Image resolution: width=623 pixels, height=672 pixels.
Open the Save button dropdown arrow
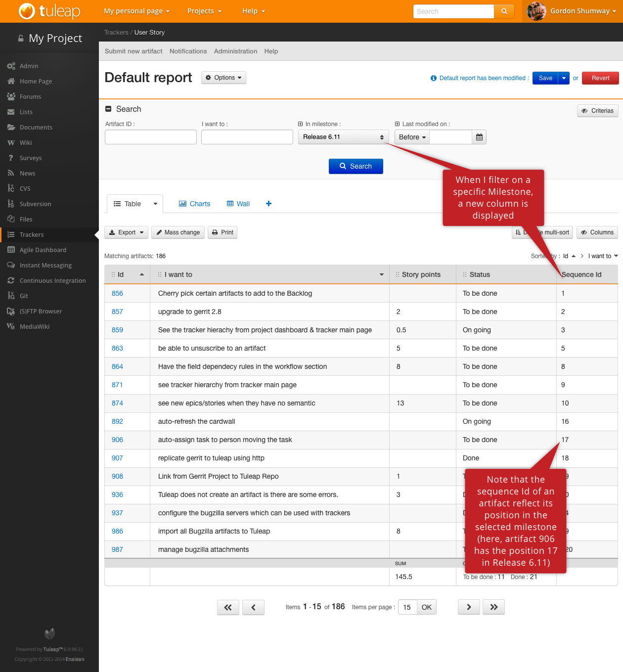click(564, 78)
